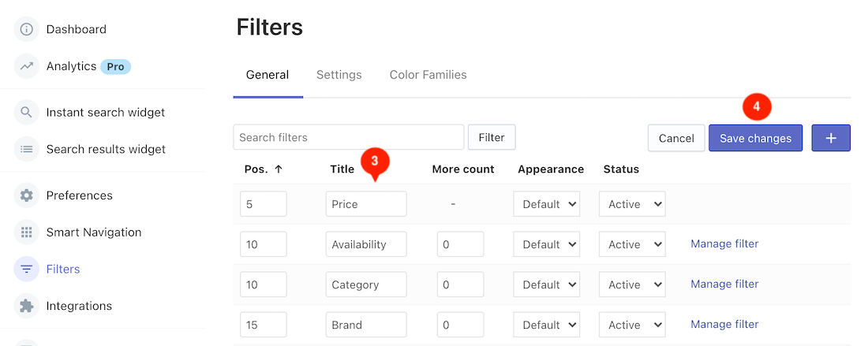Expand Appearance dropdown for Price filter

pyautogui.click(x=546, y=204)
